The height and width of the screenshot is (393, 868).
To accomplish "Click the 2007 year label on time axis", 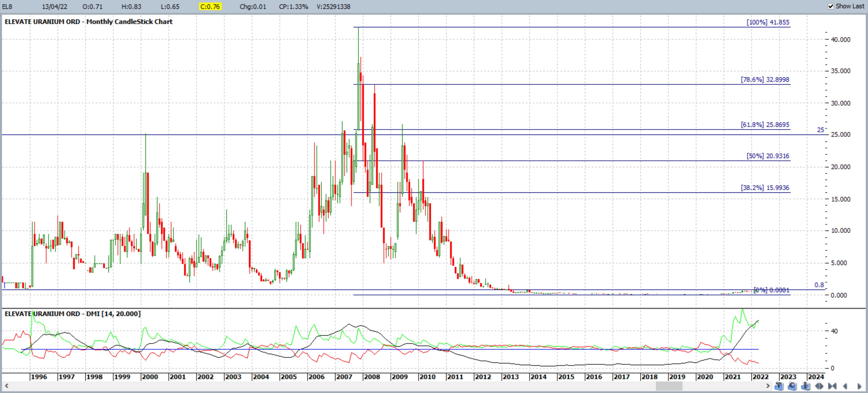I will [x=344, y=377].
